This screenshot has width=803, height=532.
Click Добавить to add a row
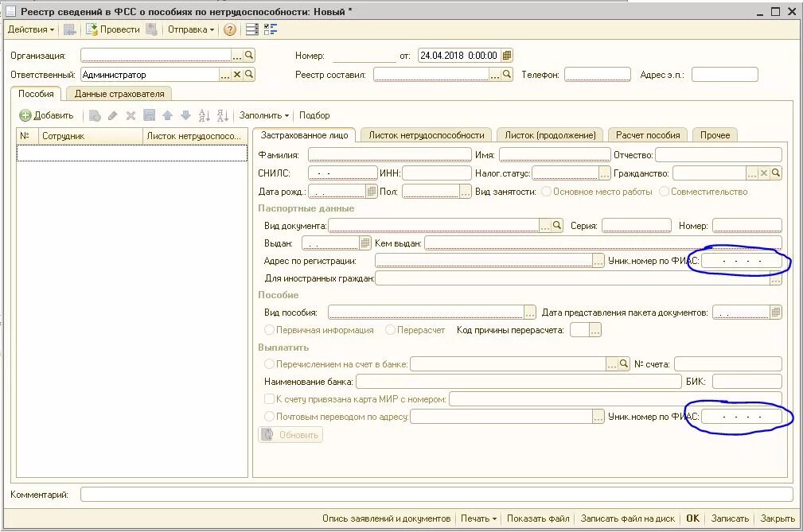[47, 115]
